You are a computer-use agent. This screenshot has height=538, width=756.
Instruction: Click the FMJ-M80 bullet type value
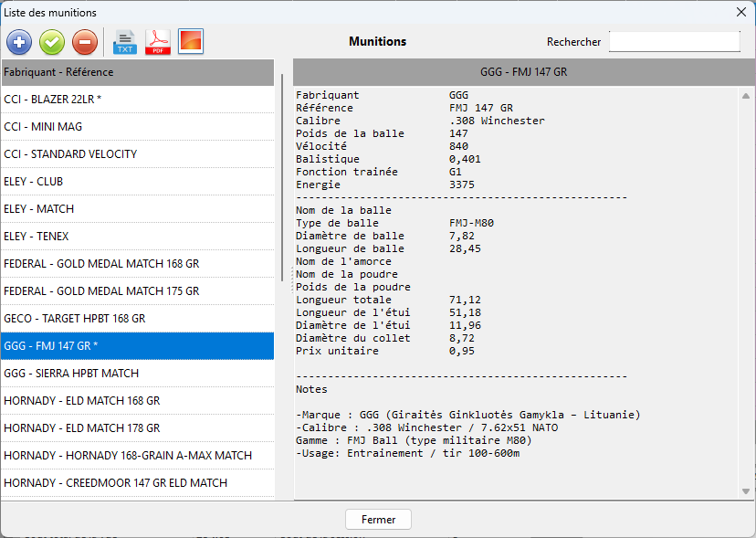click(471, 223)
